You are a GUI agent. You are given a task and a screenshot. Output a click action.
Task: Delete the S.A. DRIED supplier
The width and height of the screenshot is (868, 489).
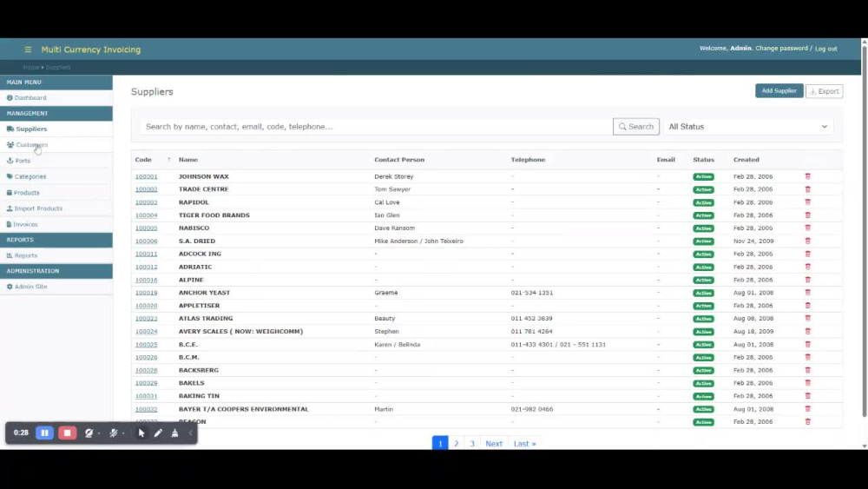pyautogui.click(x=807, y=241)
